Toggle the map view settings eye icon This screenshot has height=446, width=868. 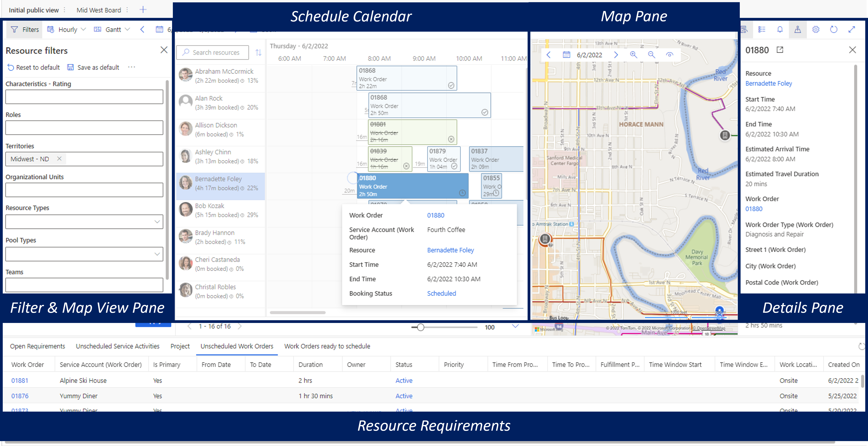[x=670, y=55]
